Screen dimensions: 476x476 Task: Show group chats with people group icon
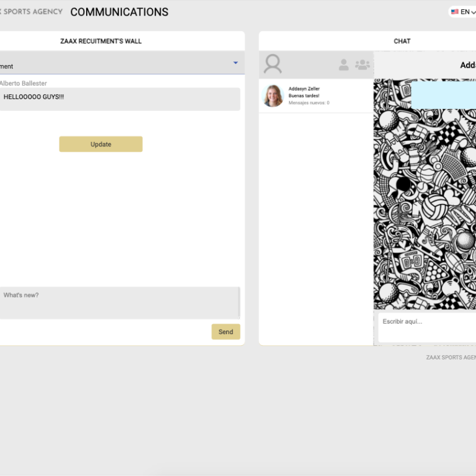[x=362, y=64]
